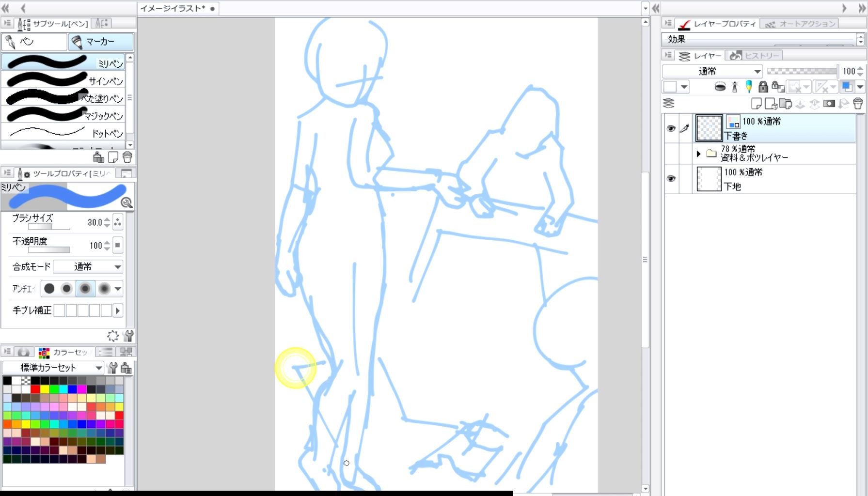This screenshot has width=868, height=496.
Task: Select the 下書き layer thumbnail
Action: click(x=709, y=128)
